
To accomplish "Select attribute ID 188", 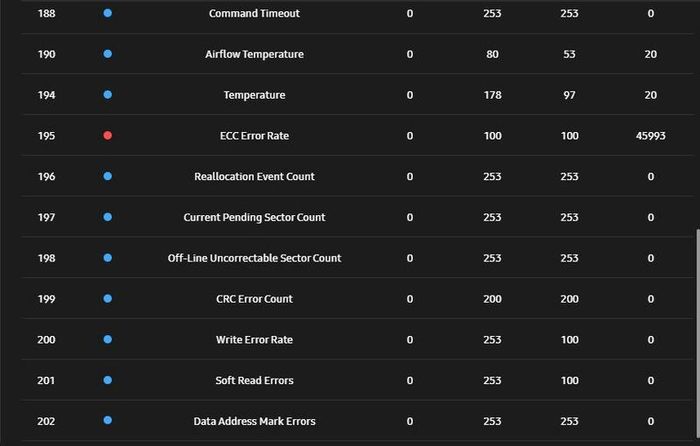I will click(x=46, y=13).
